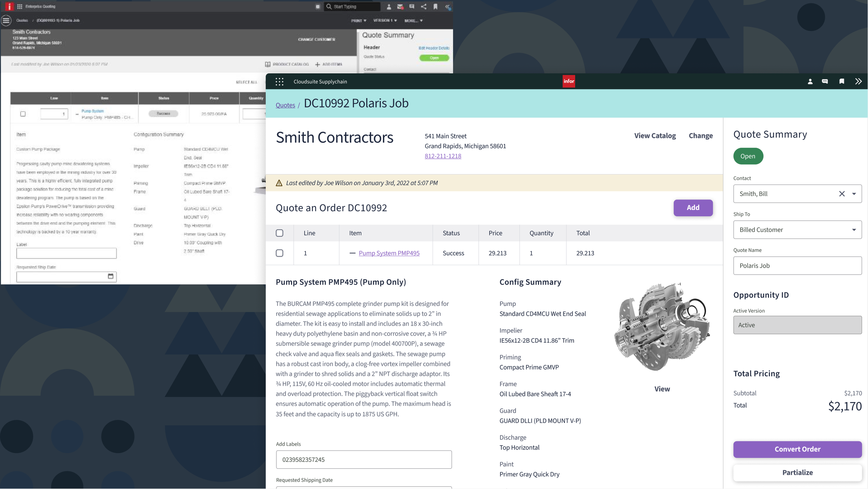This screenshot has width=868, height=489.
Task: Collapse Pump System row dash in old window
Action: coord(77,114)
